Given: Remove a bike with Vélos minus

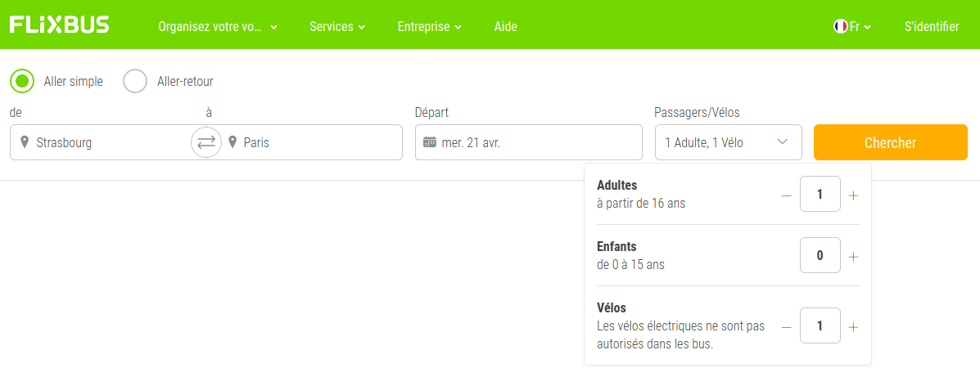Looking at the screenshot, I should coord(786,327).
